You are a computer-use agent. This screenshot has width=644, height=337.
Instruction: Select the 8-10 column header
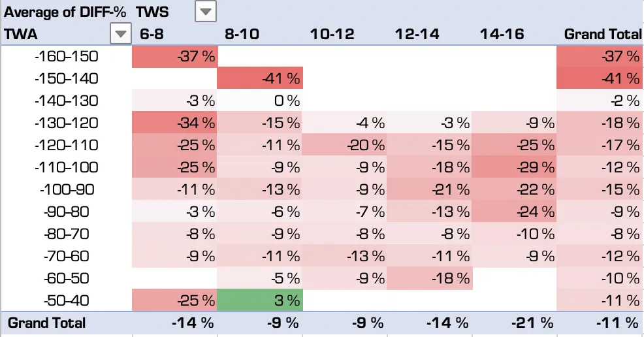[x=242, y=34]
